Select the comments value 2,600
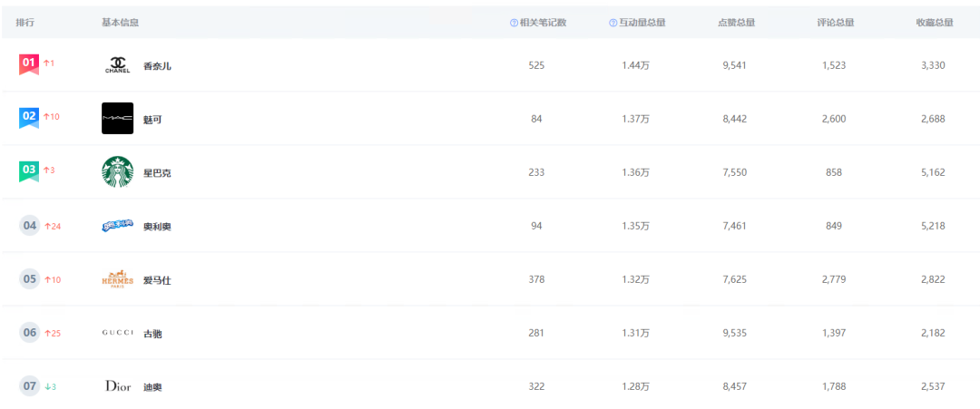 834,119
